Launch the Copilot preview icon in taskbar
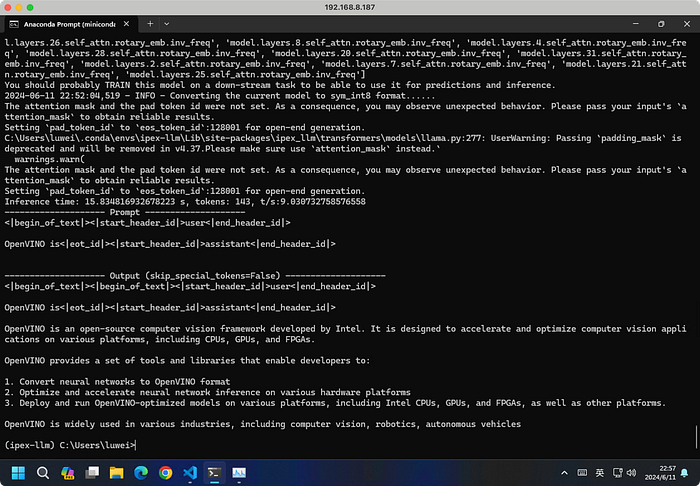700x486 pixels. [67, 473]
